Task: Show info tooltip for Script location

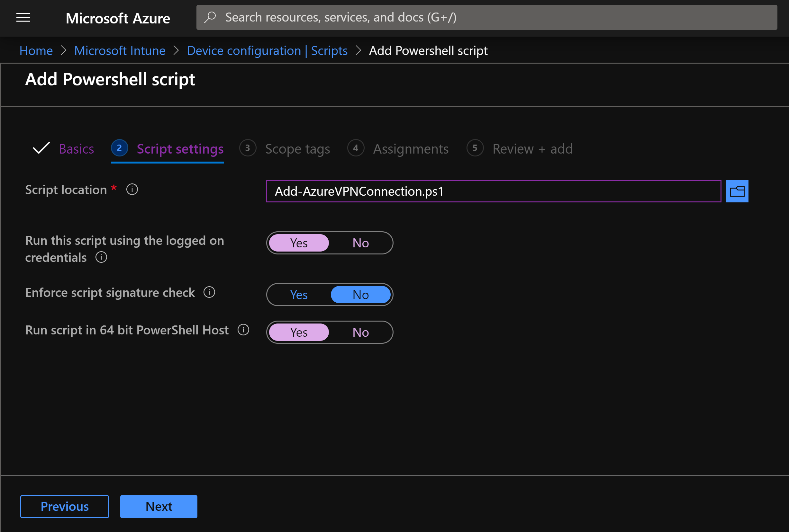Action: 132,189
